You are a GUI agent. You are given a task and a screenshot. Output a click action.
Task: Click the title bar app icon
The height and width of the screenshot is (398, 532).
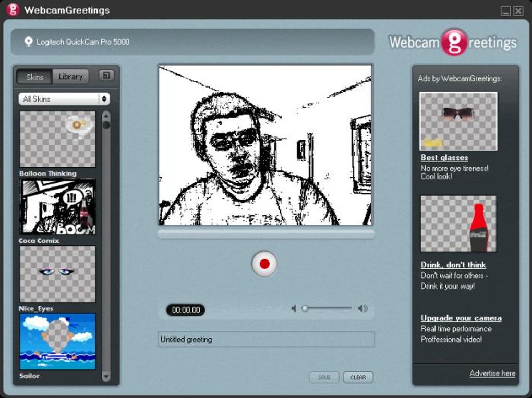coord(13,9)
